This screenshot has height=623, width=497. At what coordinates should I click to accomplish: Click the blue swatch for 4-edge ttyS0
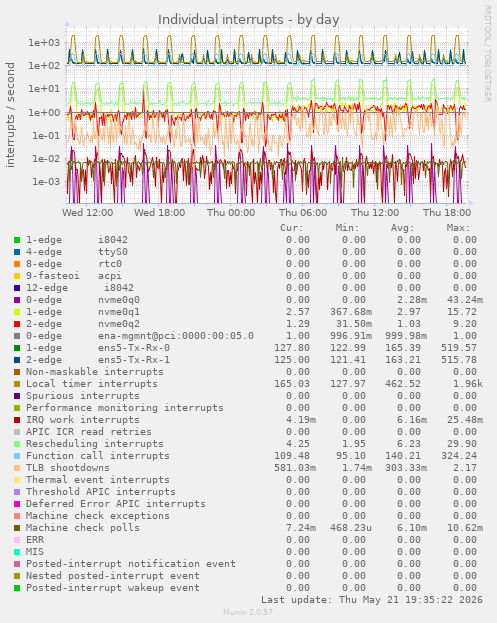click(17, 252)
